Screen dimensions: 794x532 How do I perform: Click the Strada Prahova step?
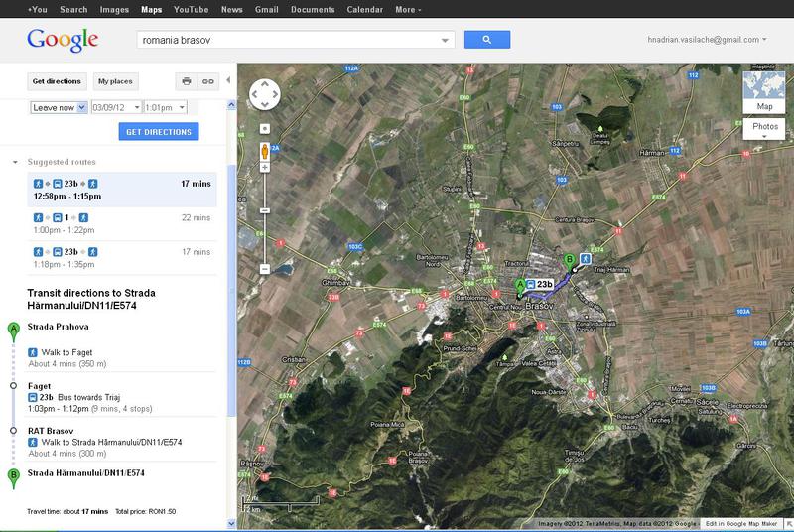(58, 327)
